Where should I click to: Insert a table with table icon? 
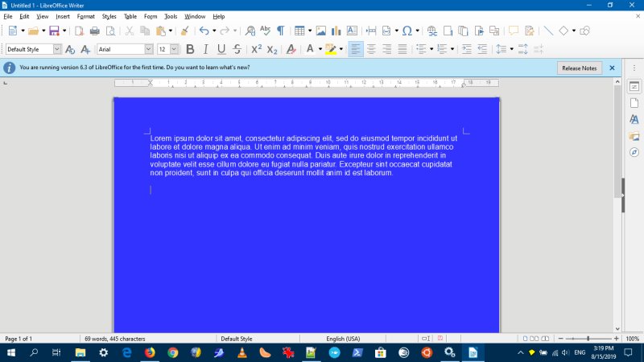[x=299, y=31]
